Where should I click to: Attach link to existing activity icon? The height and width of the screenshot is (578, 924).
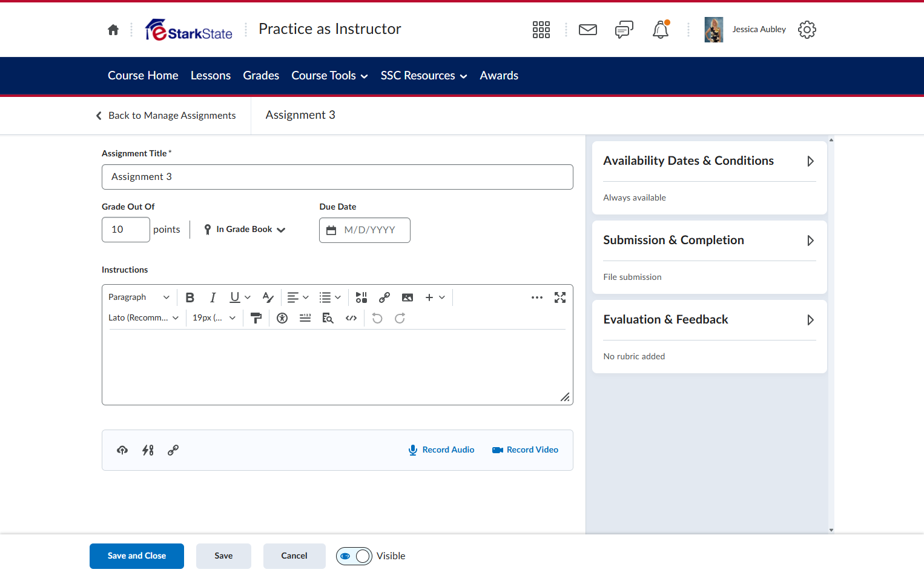click(x=148, y=450)
